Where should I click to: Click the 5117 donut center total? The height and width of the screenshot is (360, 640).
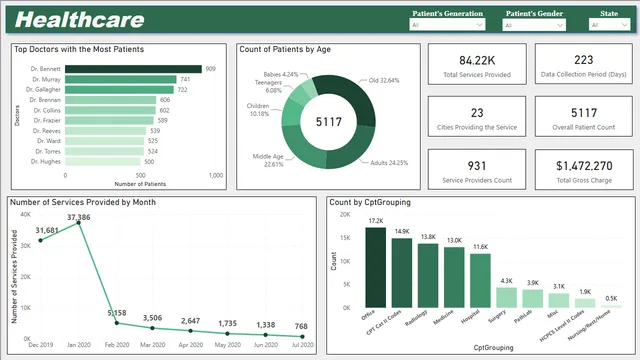pos(329,122)
